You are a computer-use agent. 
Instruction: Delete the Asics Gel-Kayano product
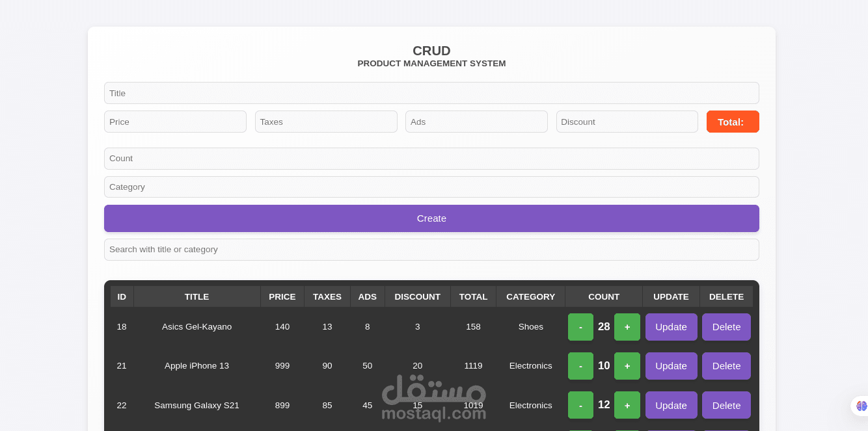(726, 327)
